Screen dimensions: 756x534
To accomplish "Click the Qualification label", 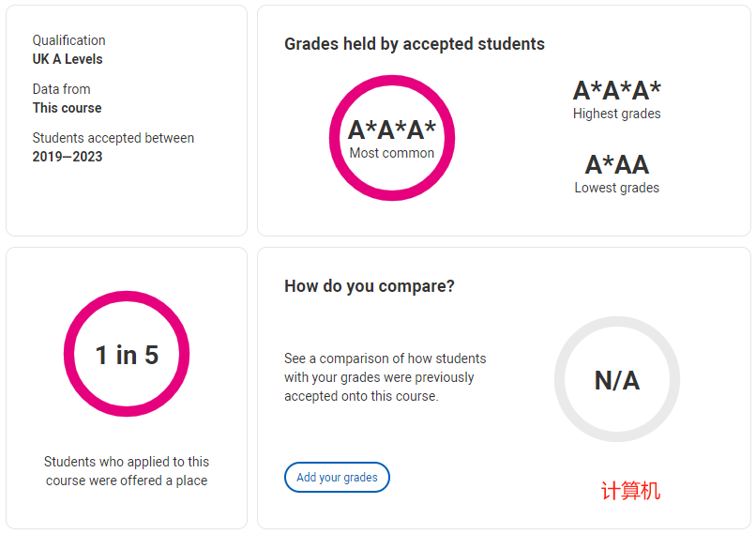I will click(69, 40).
